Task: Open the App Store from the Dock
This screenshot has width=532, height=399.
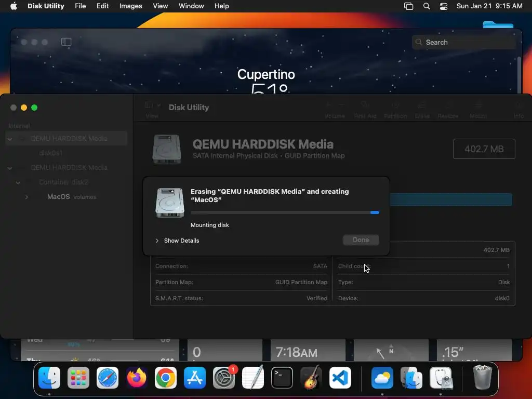Action: coord(195,378)
